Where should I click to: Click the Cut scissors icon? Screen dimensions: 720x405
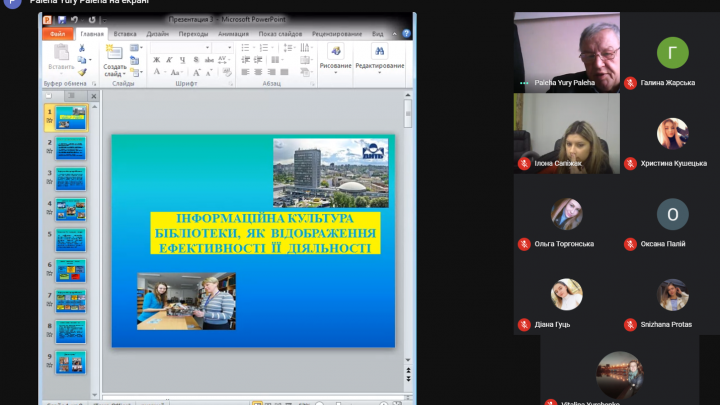click(x=82, y=48)
